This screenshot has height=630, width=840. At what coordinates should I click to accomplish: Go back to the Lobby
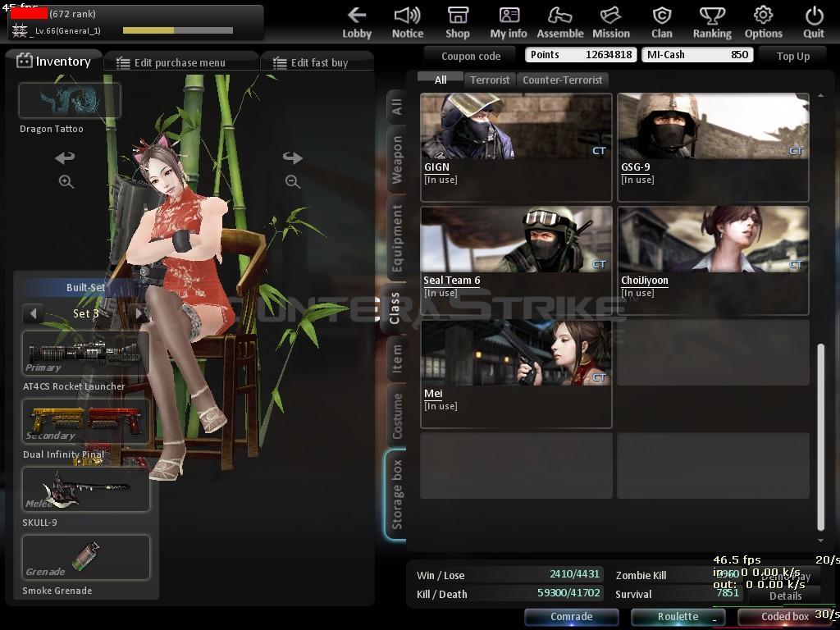pos(357,23)
